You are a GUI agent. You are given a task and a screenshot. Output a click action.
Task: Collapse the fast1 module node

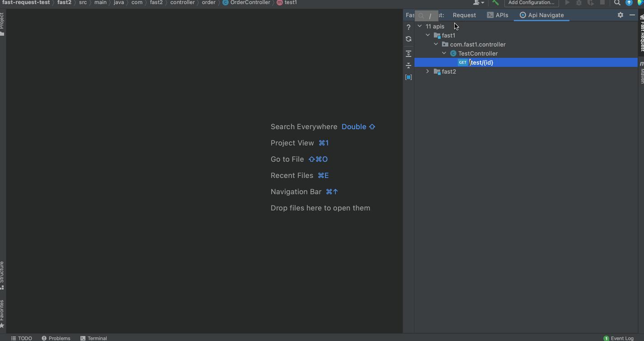pyautogui.click(x=428, y=35)
